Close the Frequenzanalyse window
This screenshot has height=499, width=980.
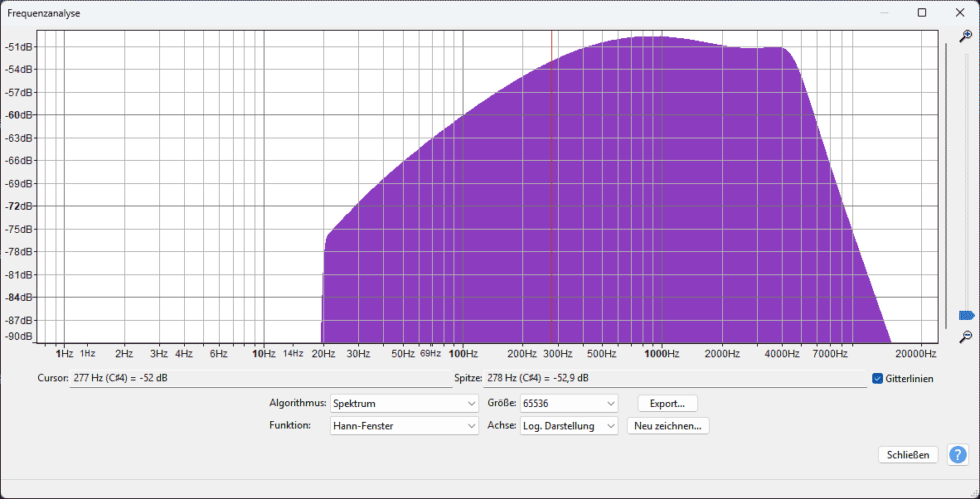(960, 12)
